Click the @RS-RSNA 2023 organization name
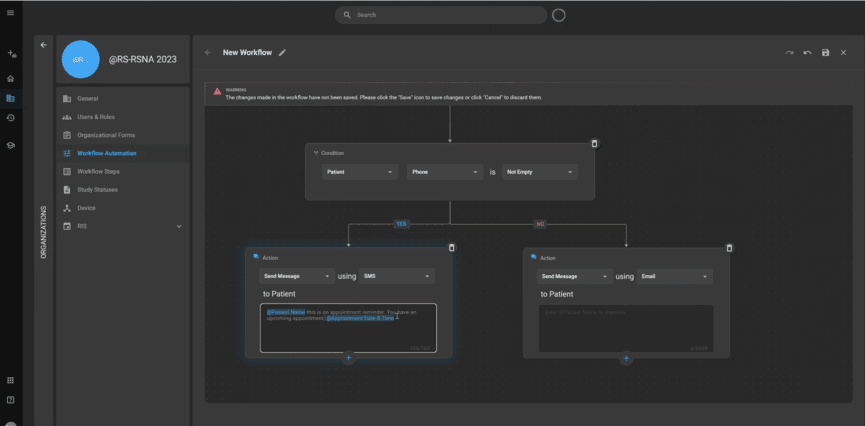Screen dimensions: 865x426 [143, 60]
